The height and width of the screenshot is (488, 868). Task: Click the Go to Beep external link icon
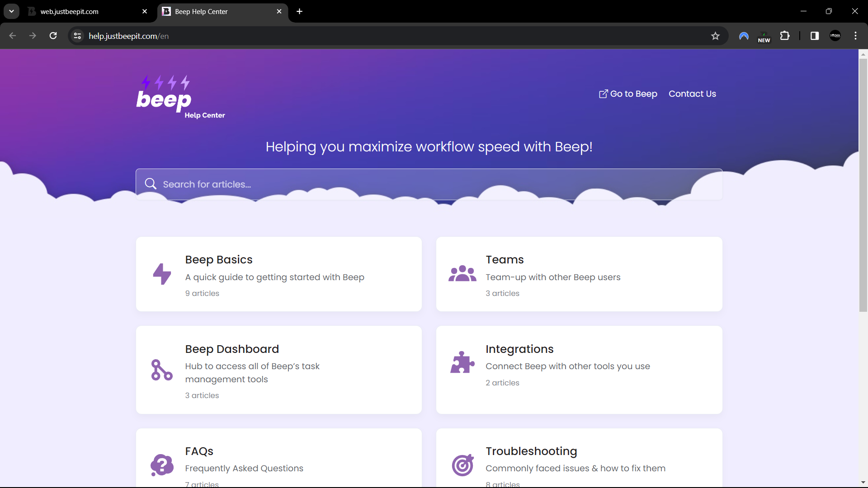pos(603,94)
